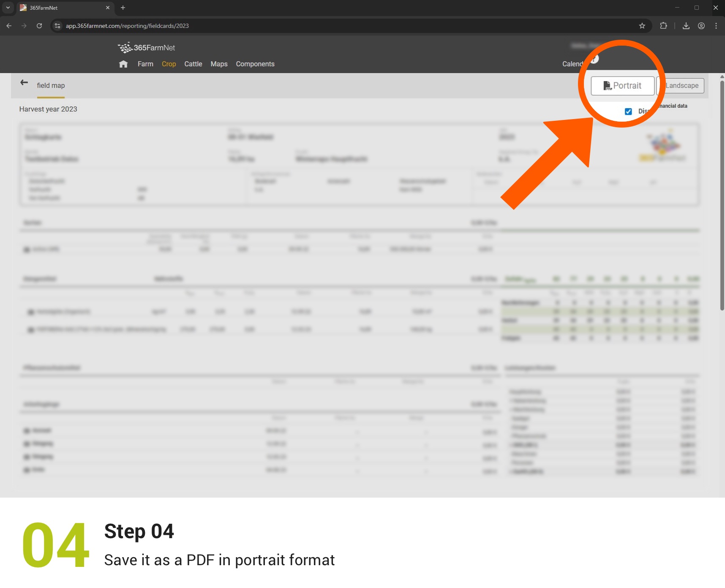Click the page vertical scrollbar
725x588 pixels.
(722, 194)
